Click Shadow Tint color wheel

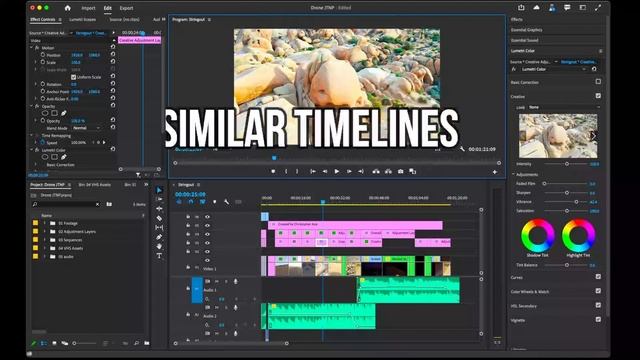[538, 236]
